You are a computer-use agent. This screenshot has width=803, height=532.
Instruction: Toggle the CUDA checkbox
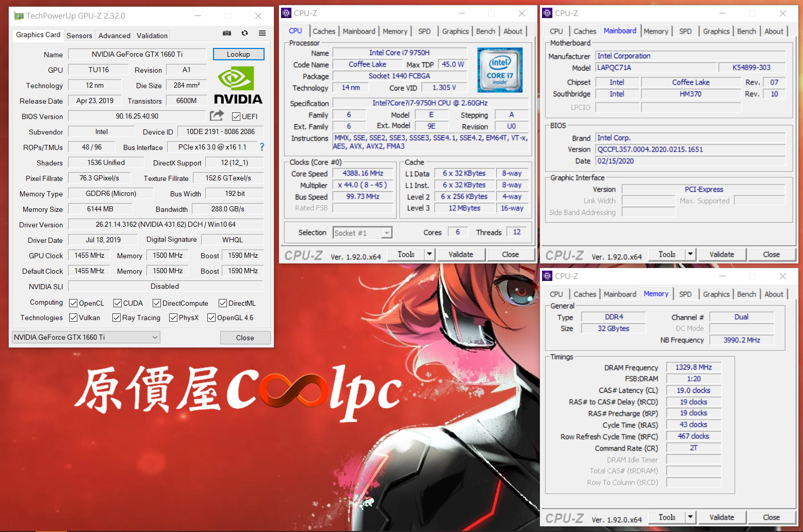(118, 303)
